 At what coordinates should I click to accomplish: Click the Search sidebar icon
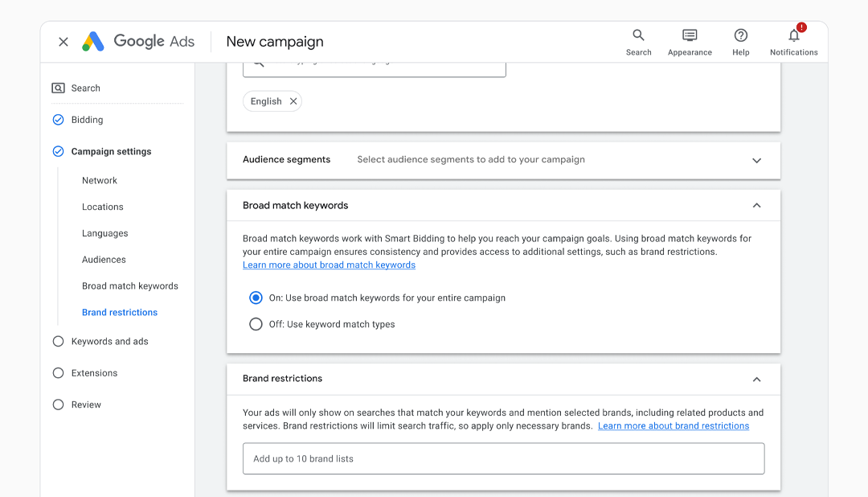[57, 88]
